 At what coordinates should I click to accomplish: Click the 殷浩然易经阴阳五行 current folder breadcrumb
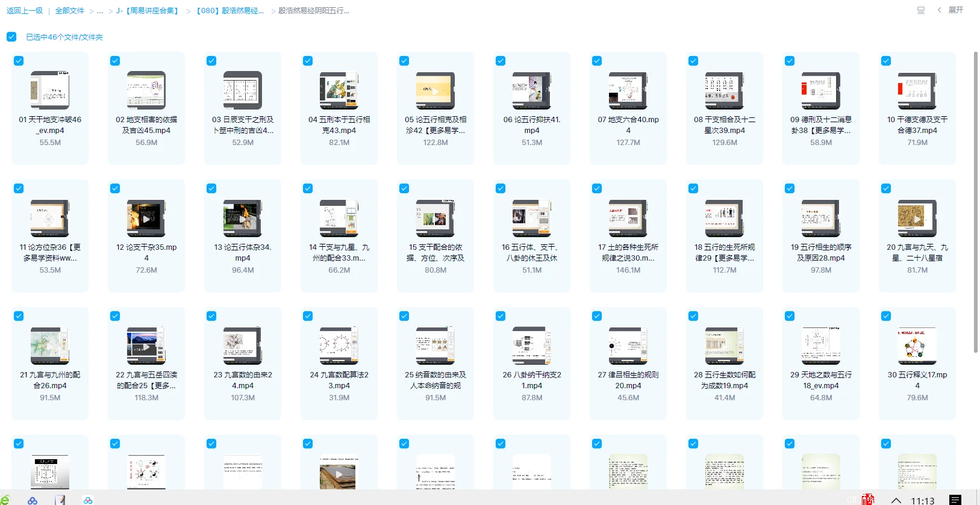(314, 11)
